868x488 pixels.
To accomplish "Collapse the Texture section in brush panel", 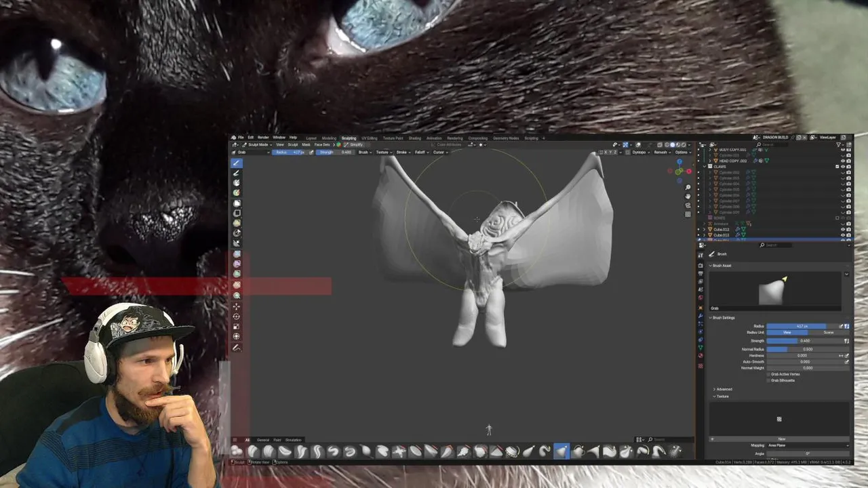I will pos(722,396).
